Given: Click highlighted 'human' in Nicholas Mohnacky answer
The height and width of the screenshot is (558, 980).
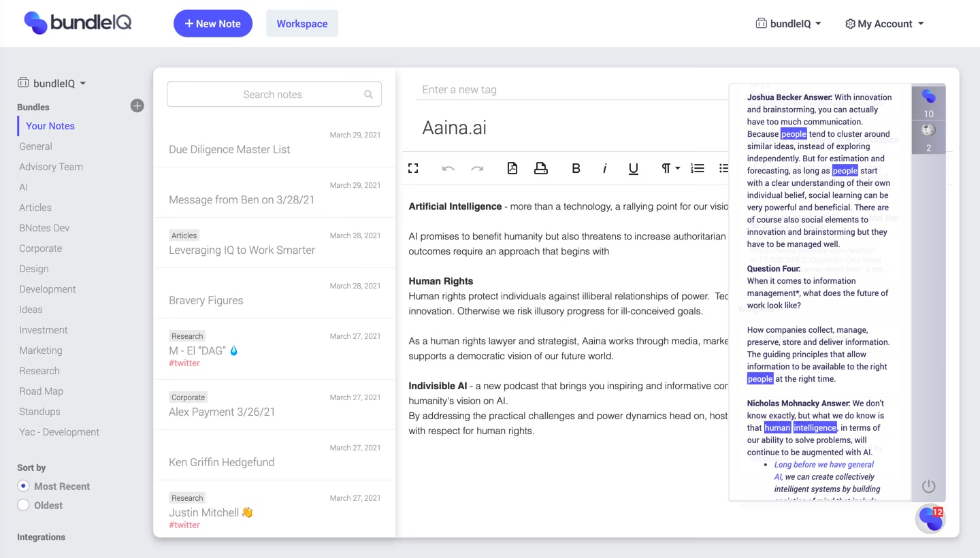Looking at the screenshot, I should click(777, 428).
